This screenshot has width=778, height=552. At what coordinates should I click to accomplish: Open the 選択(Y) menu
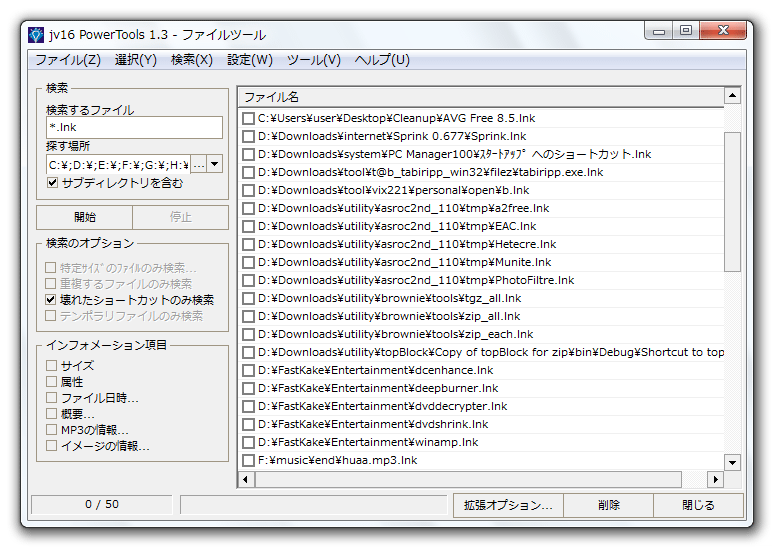point(135,60)
